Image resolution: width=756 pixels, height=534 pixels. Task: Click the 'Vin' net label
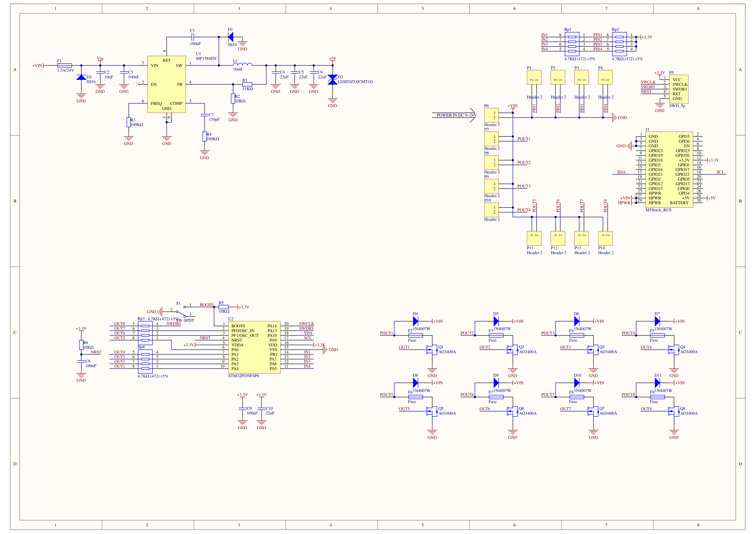click(100, 59)
